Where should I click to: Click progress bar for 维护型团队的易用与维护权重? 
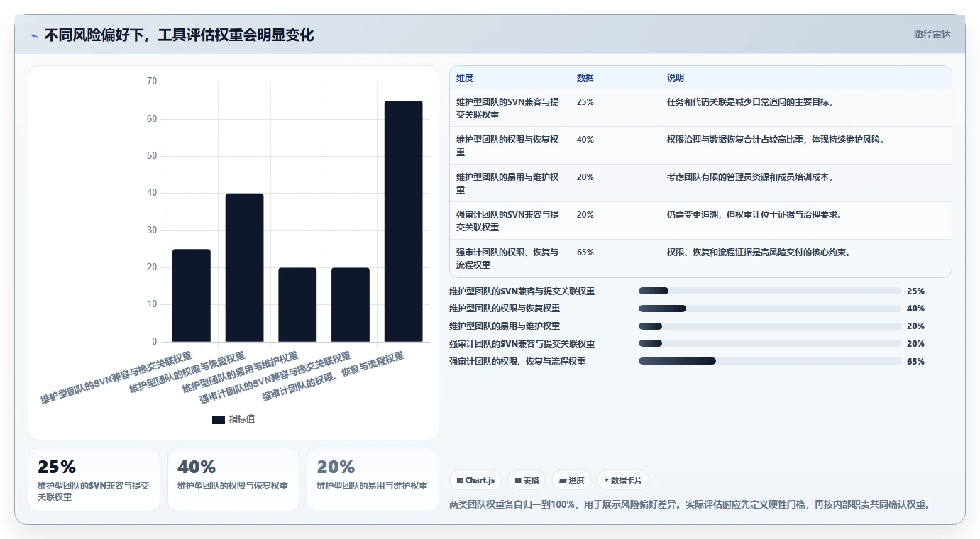tap(770, 326)
